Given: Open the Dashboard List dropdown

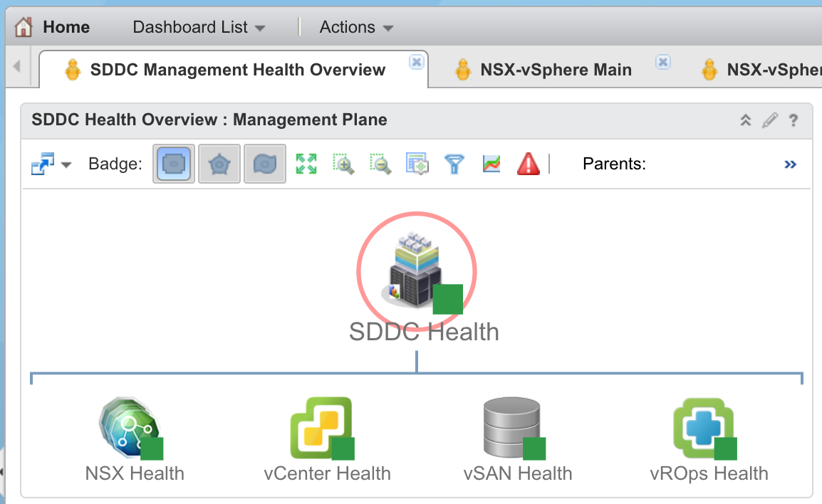Looking at the screenshot, I should coord(199,28).
